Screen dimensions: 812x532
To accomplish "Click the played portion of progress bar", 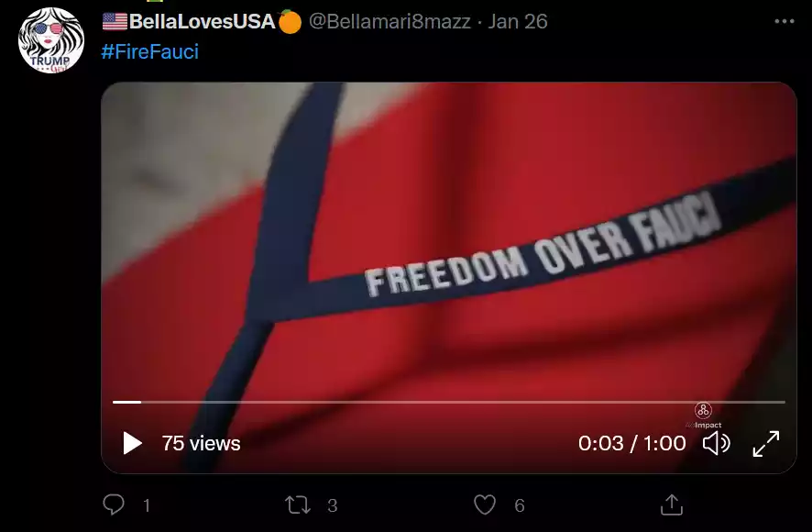I will click(126, 402).
